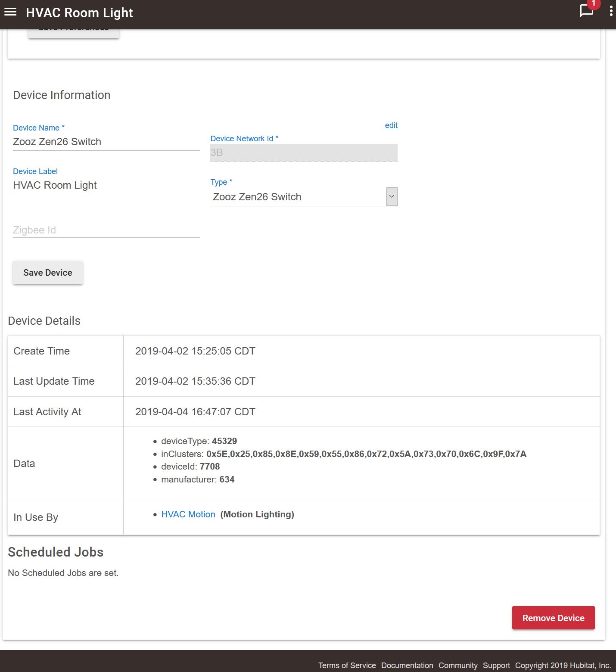Open the Support footer link
The width and height of the screenshot is (616, 672).
496,666
